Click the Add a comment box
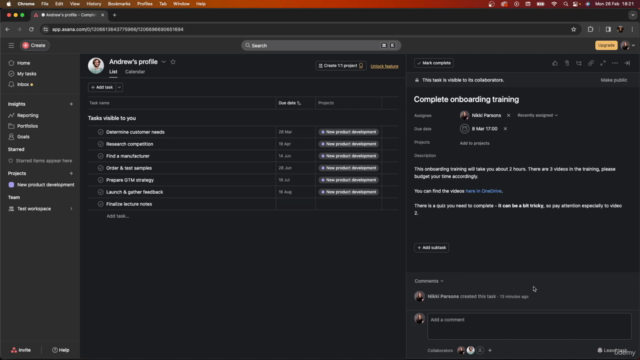This screenshot has height=360, width=640. pos(529,326)
